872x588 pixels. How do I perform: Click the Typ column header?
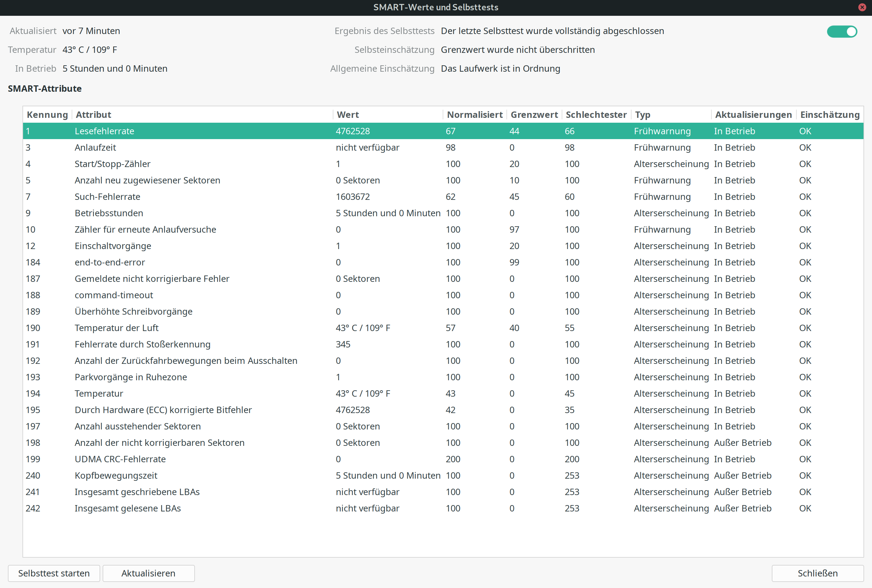pos(642,115)
